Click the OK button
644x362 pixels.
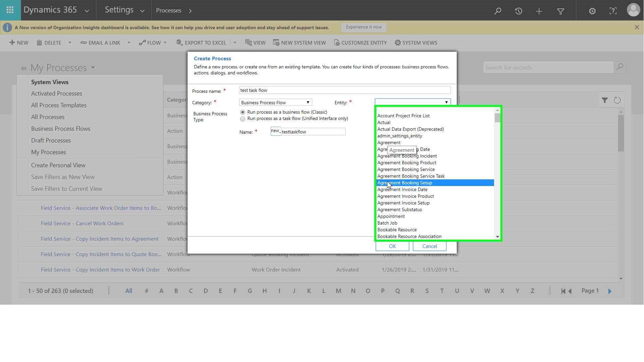pyautogui.click(x=392, y=246)
